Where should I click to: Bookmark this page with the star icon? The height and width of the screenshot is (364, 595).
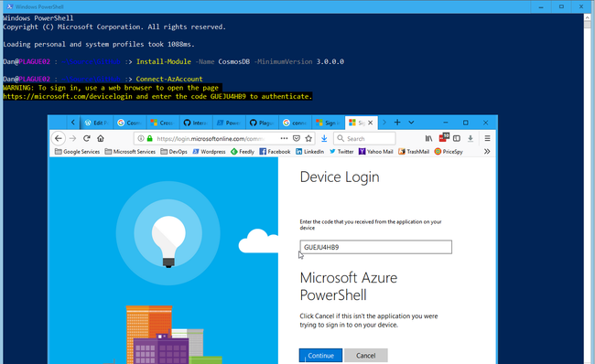pos(308,138)
